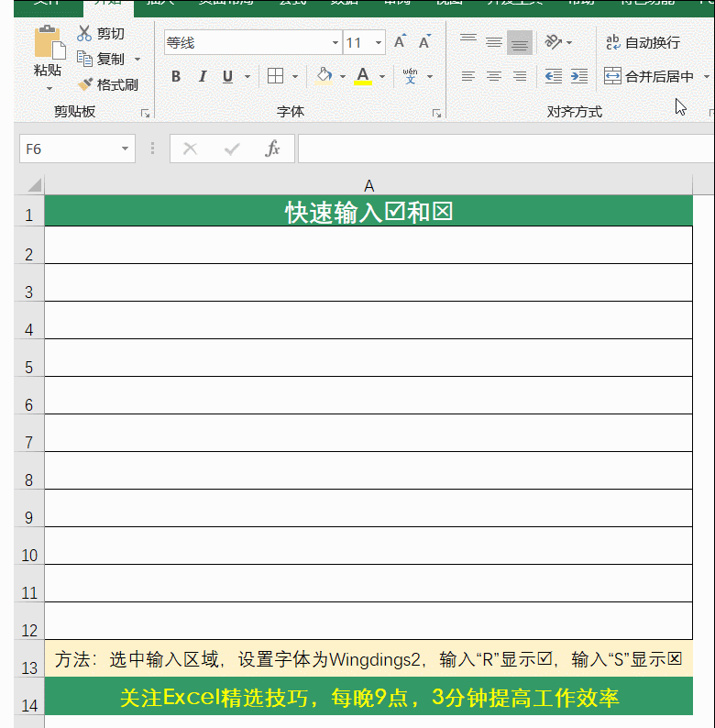Click the Name Box showing F6
Image resolution: width=715 pixels, height=728 pixels.
tap(69, 149)
